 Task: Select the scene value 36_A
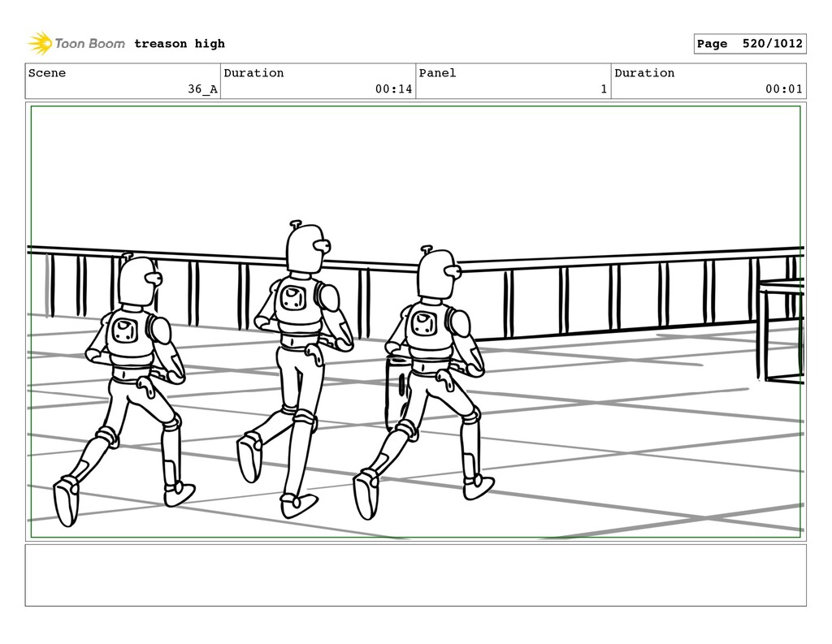tap(202, 89)
